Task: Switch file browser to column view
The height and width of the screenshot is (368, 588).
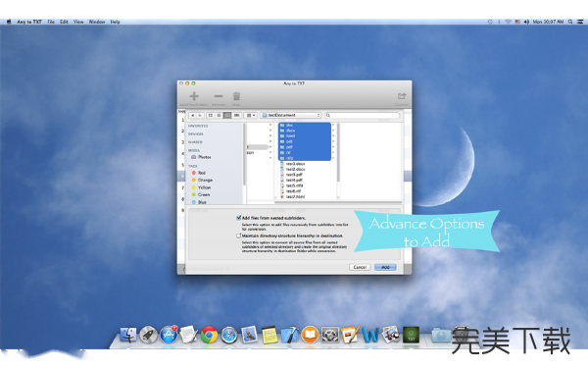Action: tap(227, 115)
